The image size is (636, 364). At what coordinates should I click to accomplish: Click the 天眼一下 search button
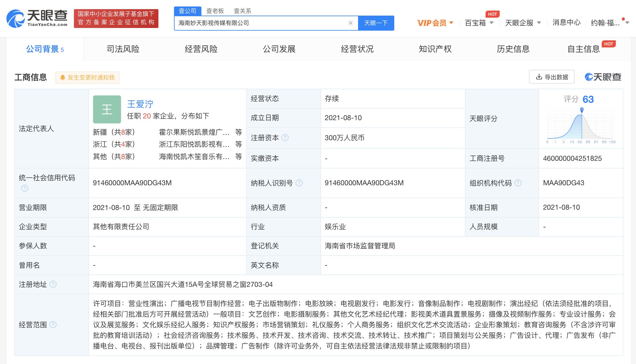click(376, 23)
